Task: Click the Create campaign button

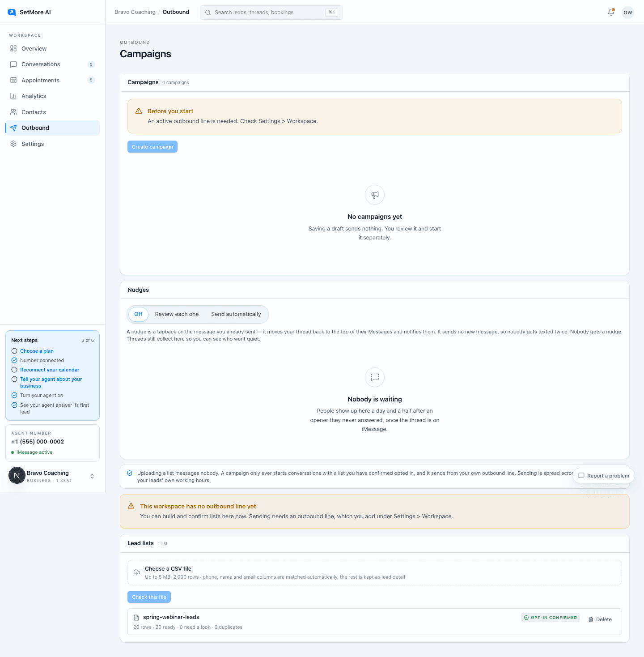Action: (153, 147)
